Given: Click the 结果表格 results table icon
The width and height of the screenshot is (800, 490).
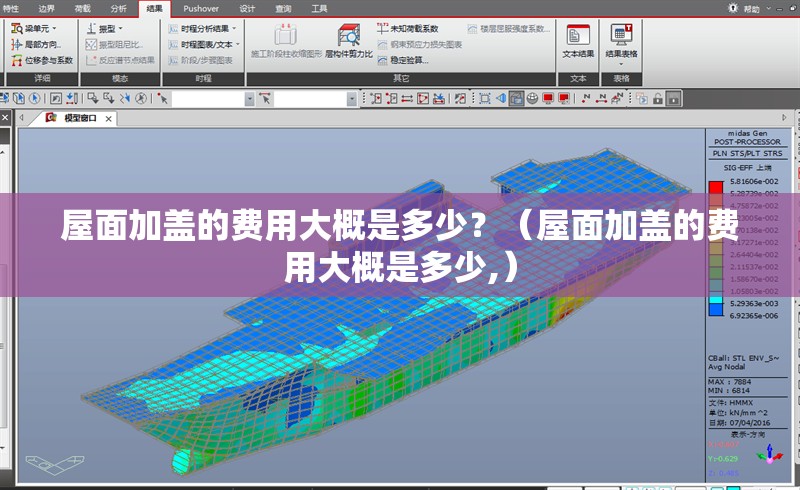Looking at the screenshot, I should 621,35.
